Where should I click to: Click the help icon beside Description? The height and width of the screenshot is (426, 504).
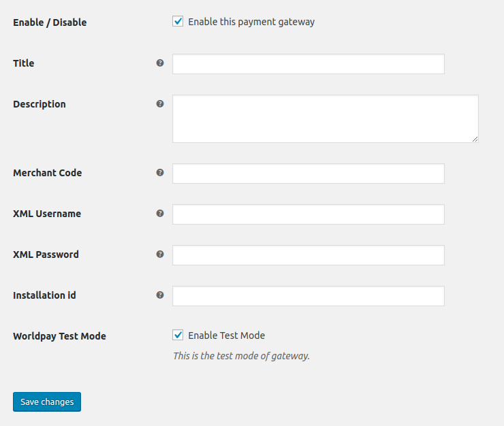coord(160,104)
